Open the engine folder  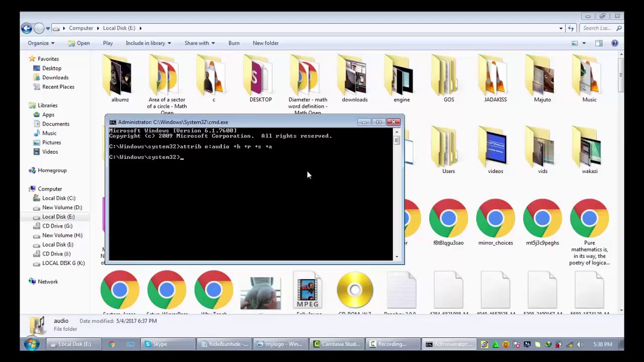401,79
